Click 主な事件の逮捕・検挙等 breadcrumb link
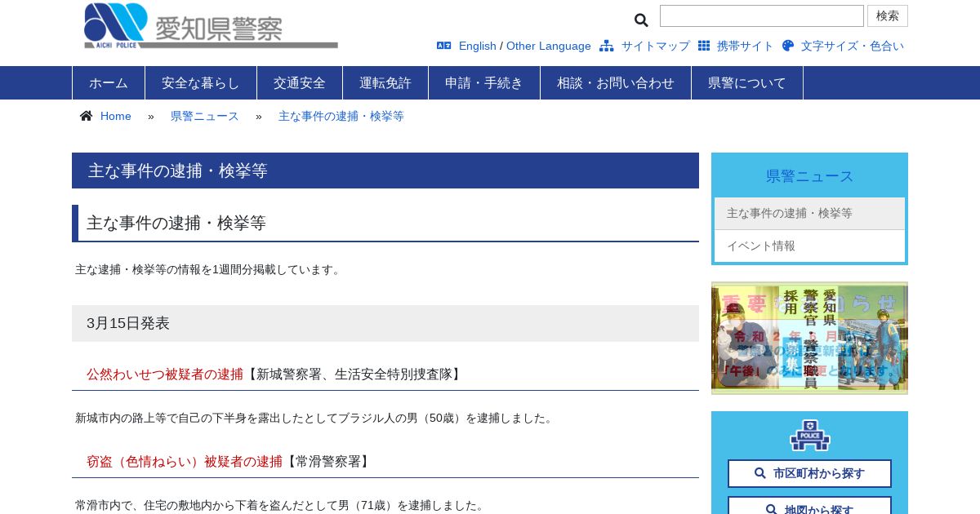Image resolution: width=980 pixels, height=514 pixels. tap(341, 116)
